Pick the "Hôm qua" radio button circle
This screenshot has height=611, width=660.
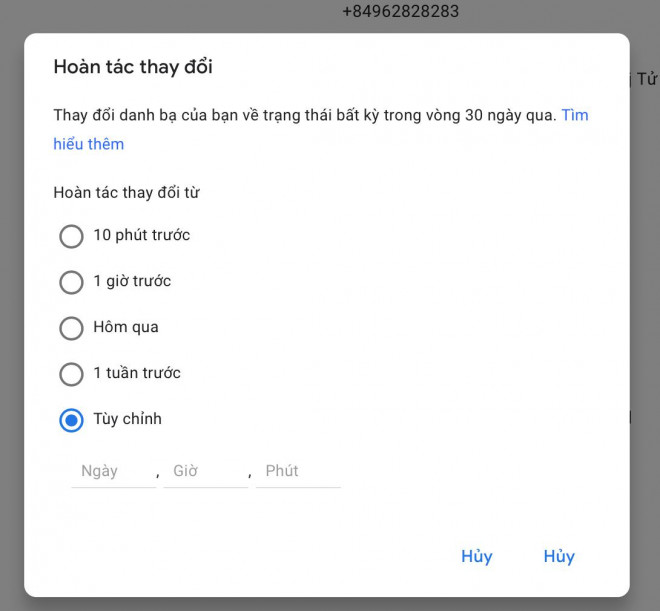(71, 329)
